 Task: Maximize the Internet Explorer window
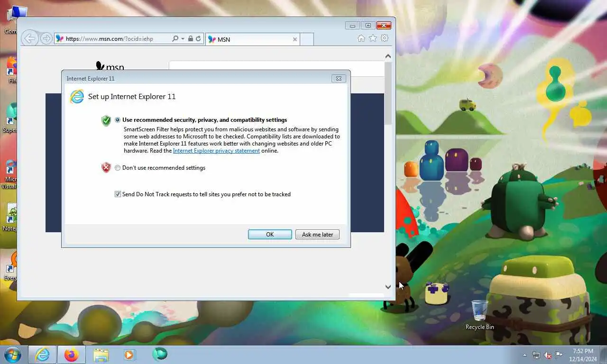pyautogui.click(x=368, y=26)
